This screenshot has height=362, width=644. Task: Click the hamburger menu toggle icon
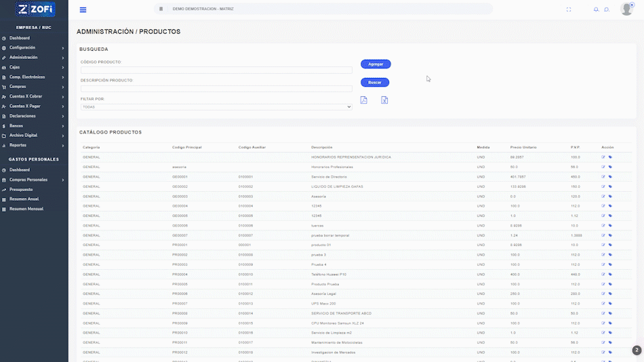click(x=83, y=9)
